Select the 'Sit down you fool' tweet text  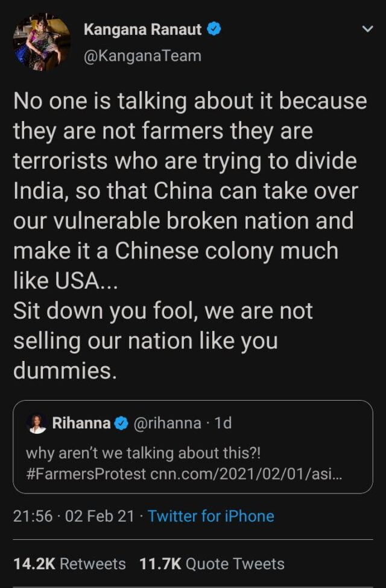pos(163,311)
